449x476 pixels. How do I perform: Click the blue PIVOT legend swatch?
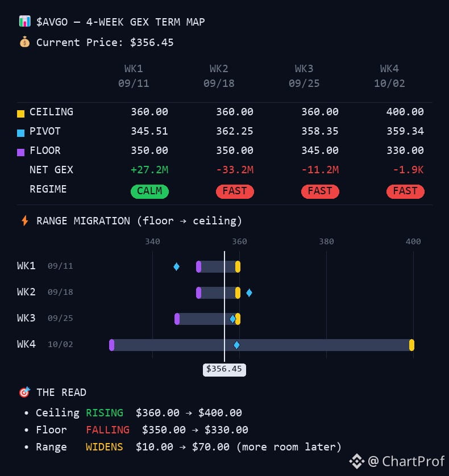click(x=20, y=133)
